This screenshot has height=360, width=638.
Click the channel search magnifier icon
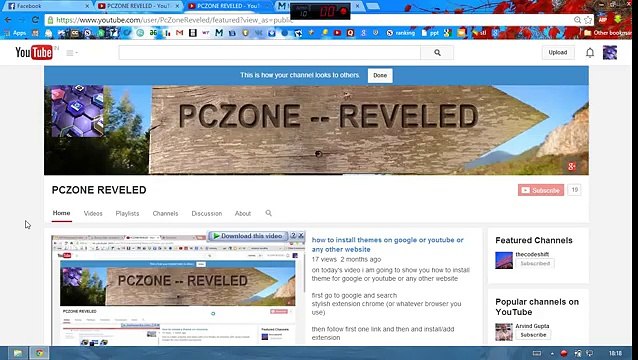[x=269, y=213]
